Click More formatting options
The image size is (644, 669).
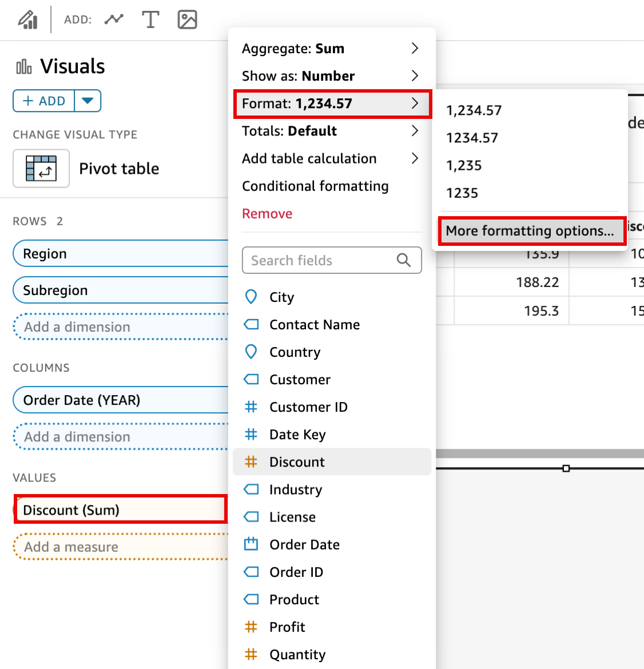tap(531, 231)
